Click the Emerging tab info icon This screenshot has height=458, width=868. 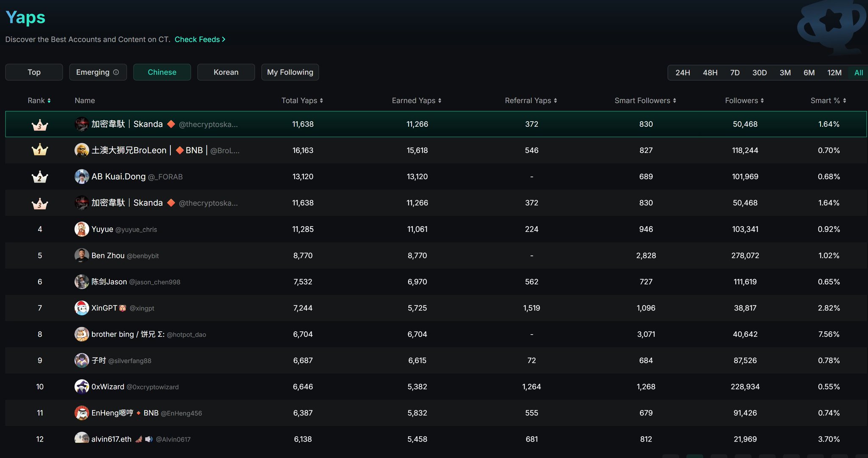[x=116, y=72]
